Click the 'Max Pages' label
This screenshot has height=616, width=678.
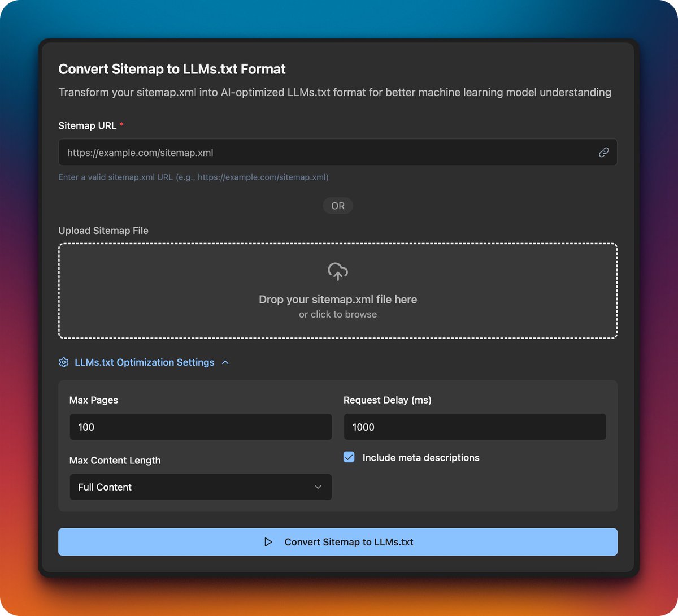point(94,400)
